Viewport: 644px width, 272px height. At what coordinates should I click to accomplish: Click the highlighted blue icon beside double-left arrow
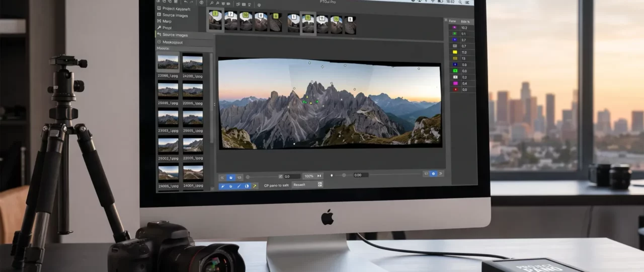231,177
